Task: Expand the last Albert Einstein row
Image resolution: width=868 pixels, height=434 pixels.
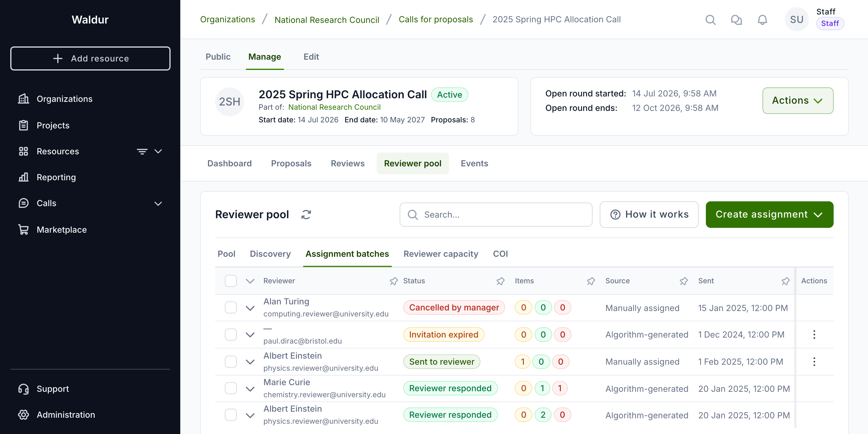Action: pyautogui.click(x=250, y=416)
